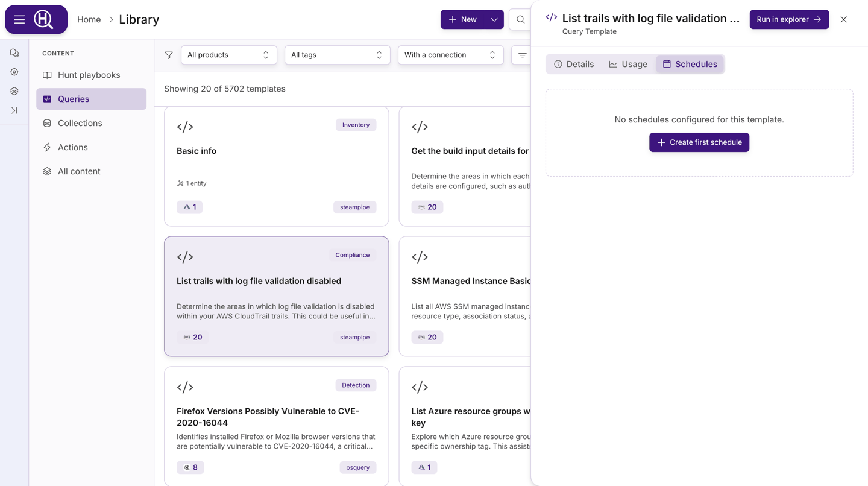
Task: Switch to the Usage tab
Action: click(x=628, y=64)
